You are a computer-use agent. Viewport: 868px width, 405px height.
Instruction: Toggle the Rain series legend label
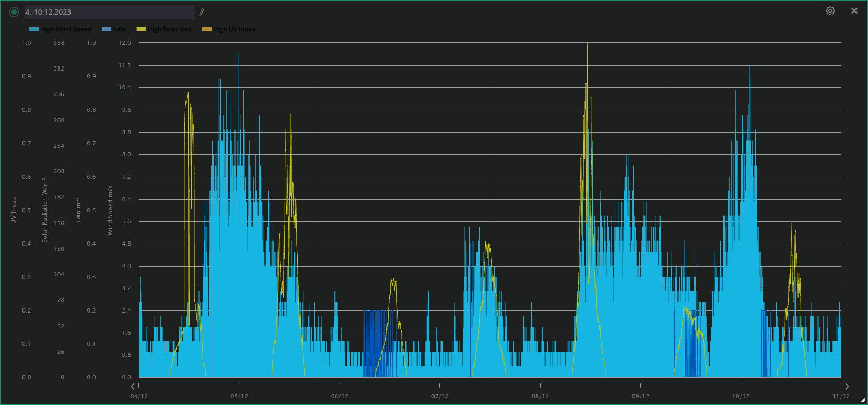[120, 29]
